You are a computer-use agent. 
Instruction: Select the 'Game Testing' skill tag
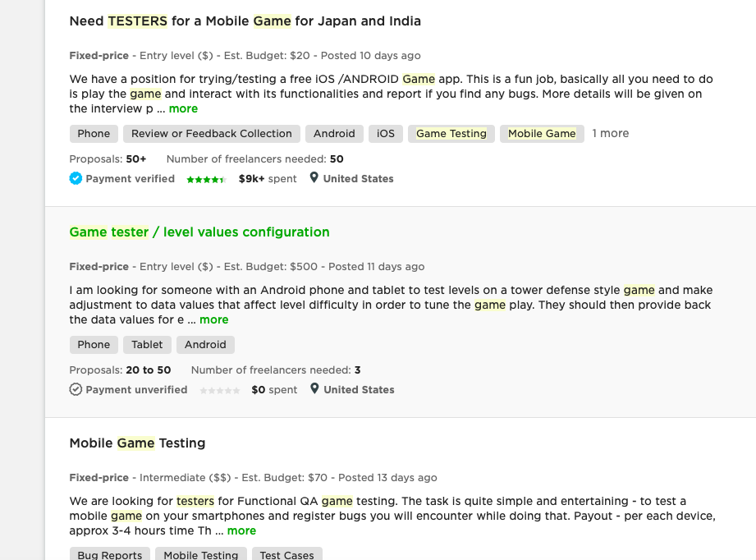coord(451,134)
